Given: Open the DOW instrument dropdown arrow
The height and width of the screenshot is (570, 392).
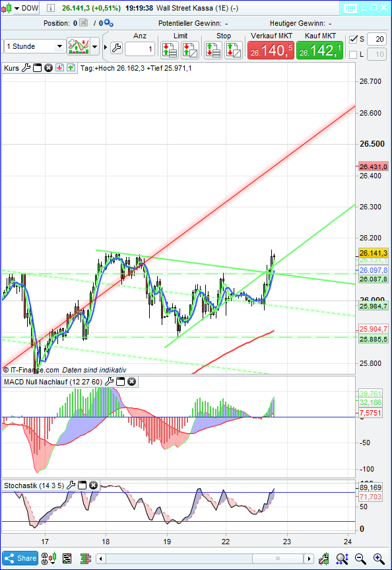Looking at the screenshot, I should tap(16, 9).
